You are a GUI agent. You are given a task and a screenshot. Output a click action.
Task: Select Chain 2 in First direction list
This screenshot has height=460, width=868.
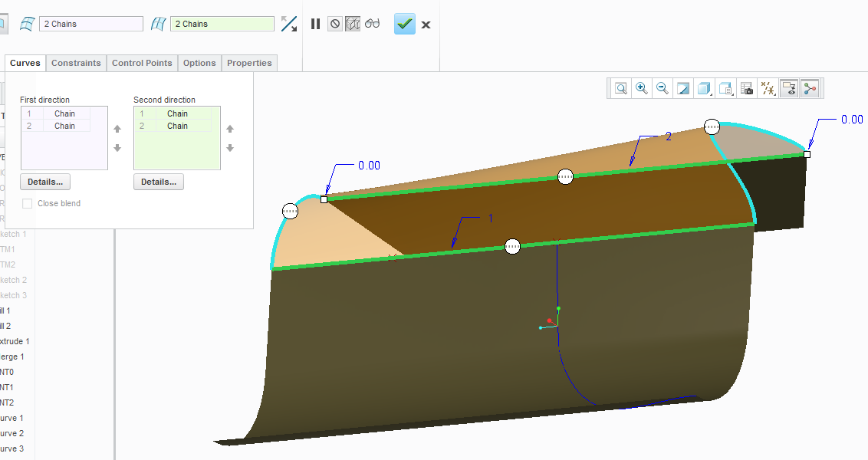coord(56,126)
